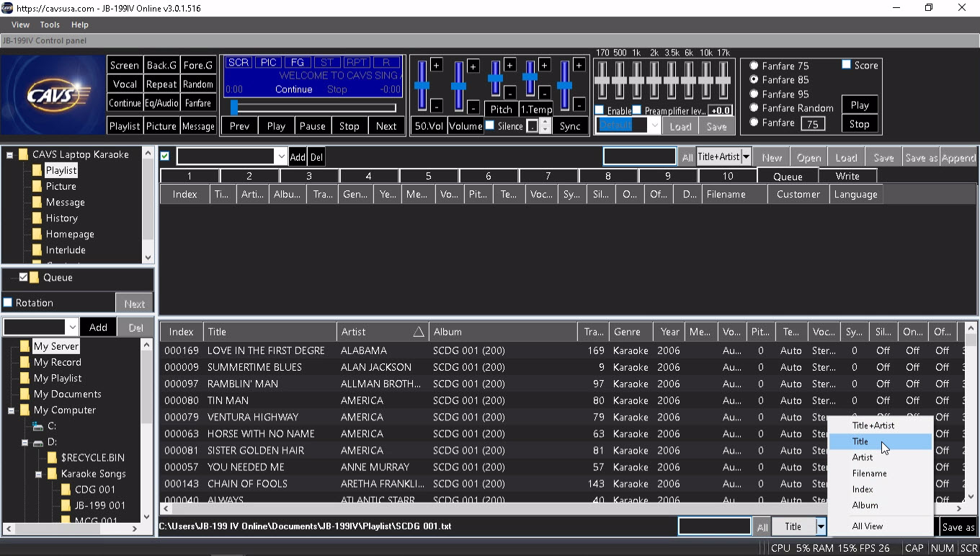Click the PIC indicator in the blue display
Viewport: 980px width, 556px height.
click(268, 63)
